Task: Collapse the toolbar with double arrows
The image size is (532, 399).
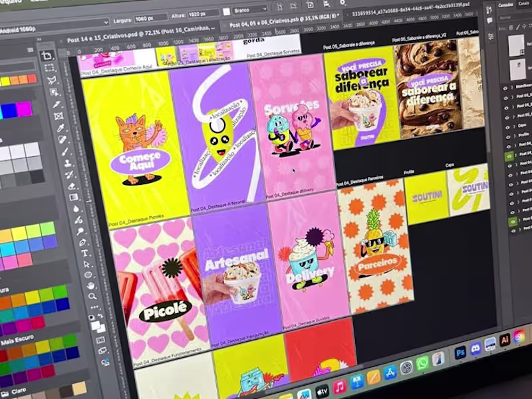Action: pyautogui.click(x=39, y=40)
